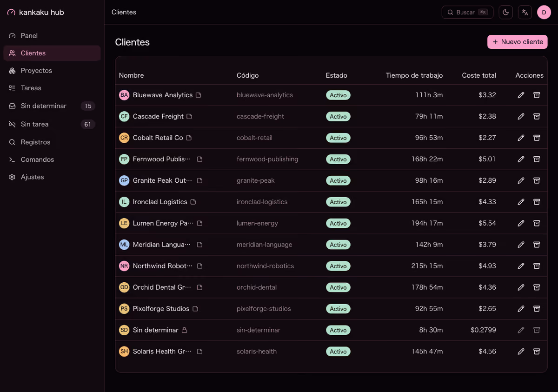Sort by Coste total header
Screen dimensions: 558x392
point(479,75)
